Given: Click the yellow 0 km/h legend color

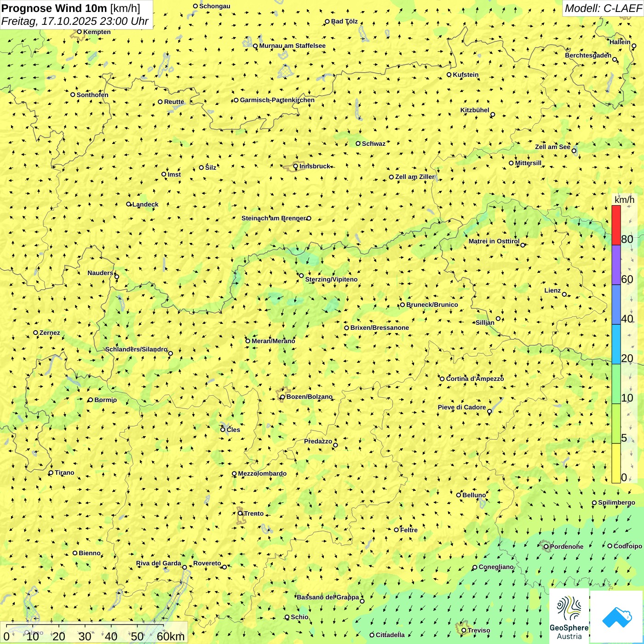Looking at the screenshot, I should (x=616, y=463).
